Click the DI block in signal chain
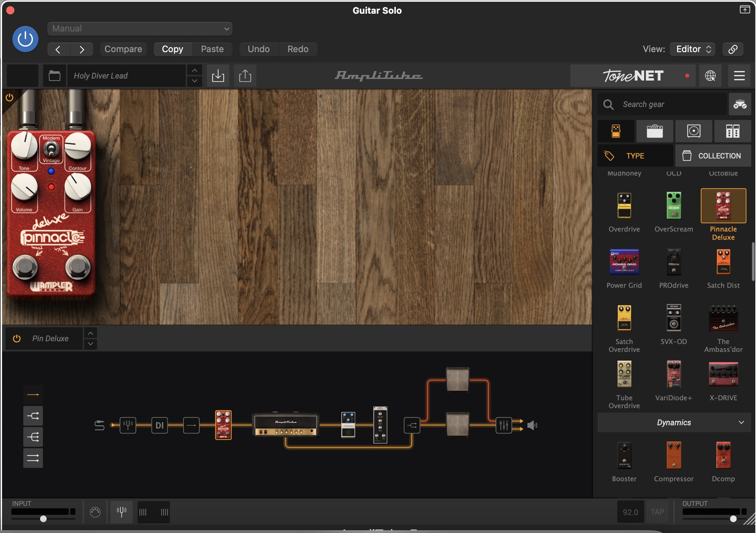Image resolution: width=756 pixels, height=533 pixels. click(x=160, y=425)
